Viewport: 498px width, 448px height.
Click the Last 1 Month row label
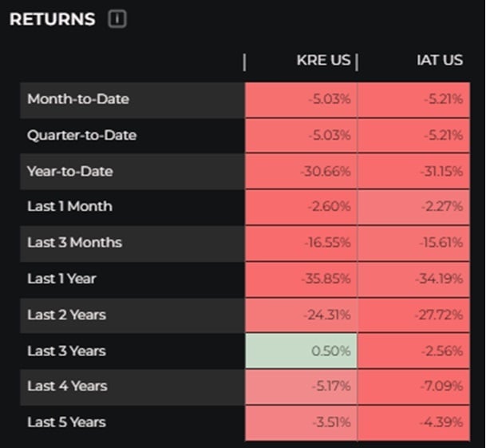tap(69, 206)
